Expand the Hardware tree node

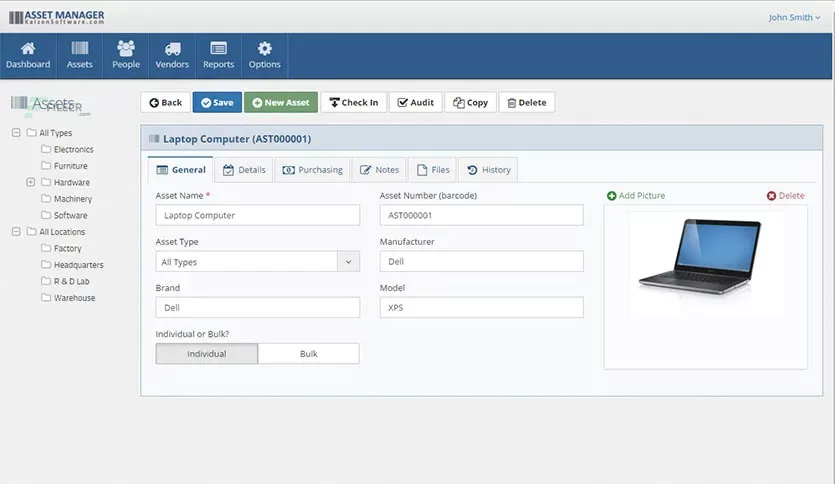click(x=30, y=182)
